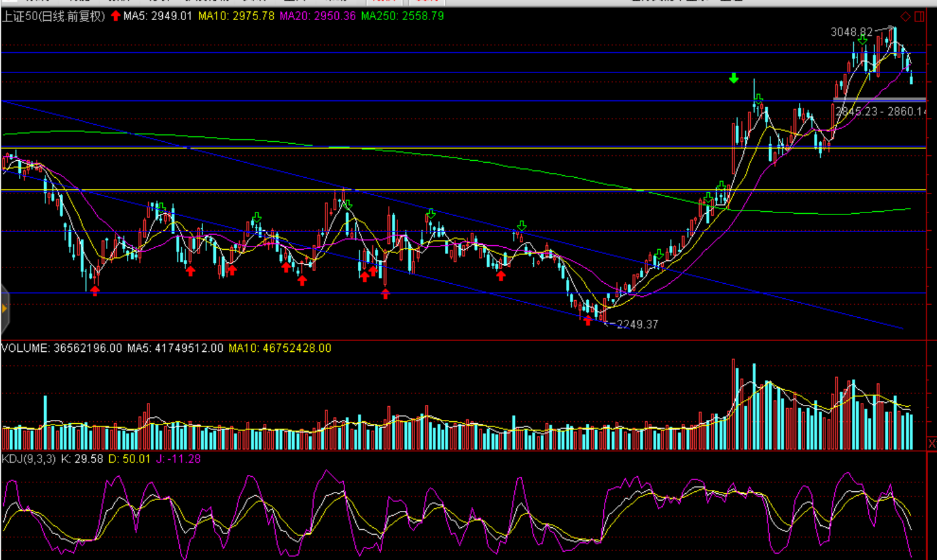Click the red up arrow near the 2249.37 low
Viewport: 937px width, 560px height.
[588, 320]
